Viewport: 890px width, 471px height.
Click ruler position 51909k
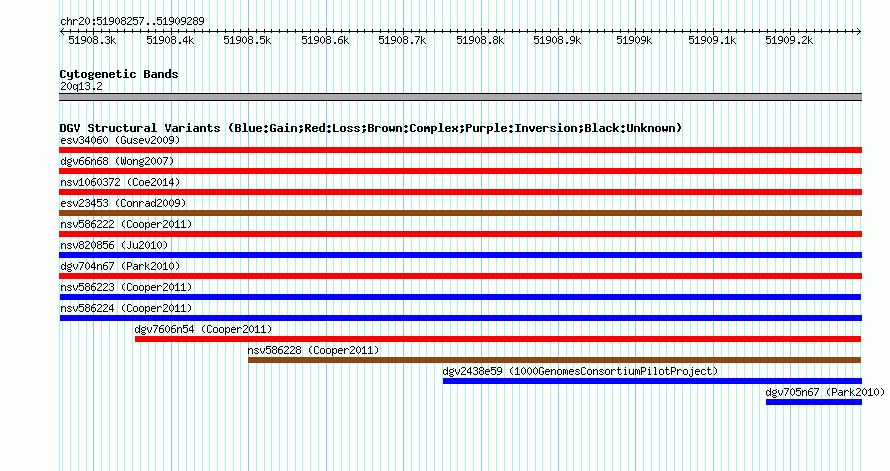pos(634,40)
